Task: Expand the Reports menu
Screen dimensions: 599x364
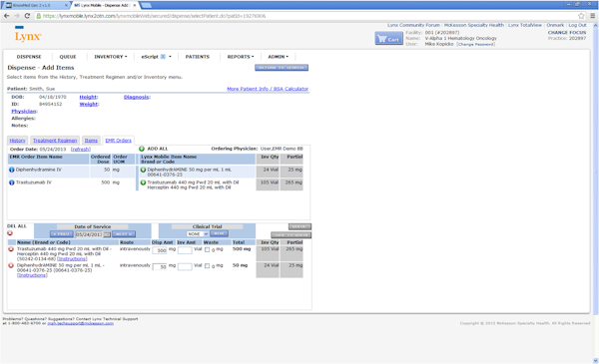Action: 241,57
